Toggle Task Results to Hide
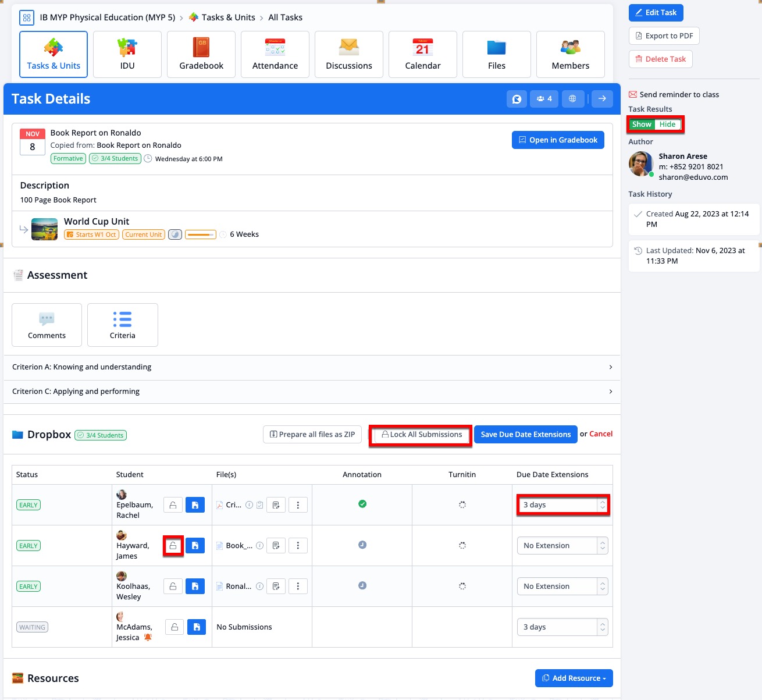Screen dimensions: 762x700 coord(667,125)
